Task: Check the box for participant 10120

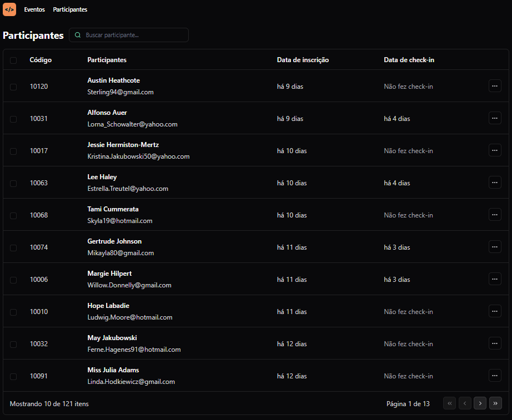Action: (13, 87)
